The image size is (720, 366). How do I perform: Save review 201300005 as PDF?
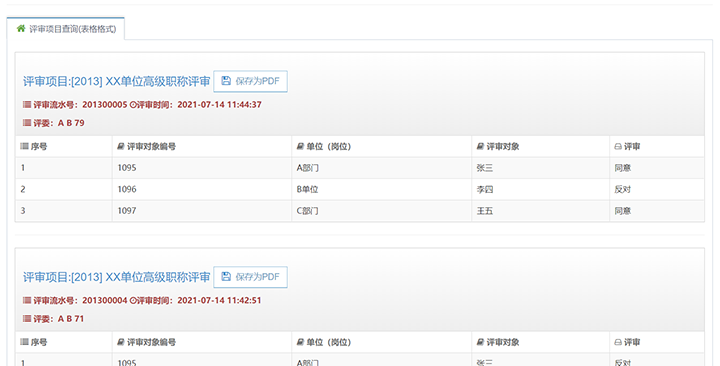tap(250, 81)
